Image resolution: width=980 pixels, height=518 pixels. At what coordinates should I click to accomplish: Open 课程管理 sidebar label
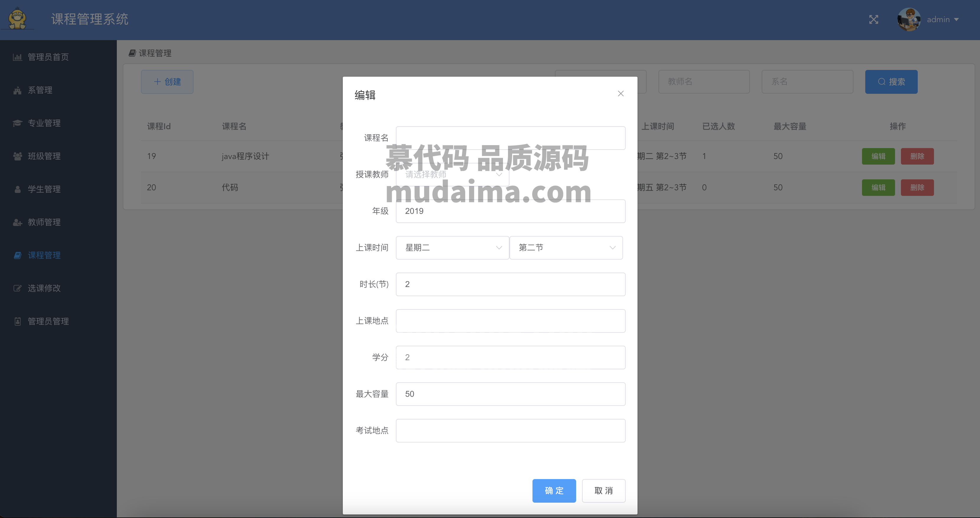44,255
